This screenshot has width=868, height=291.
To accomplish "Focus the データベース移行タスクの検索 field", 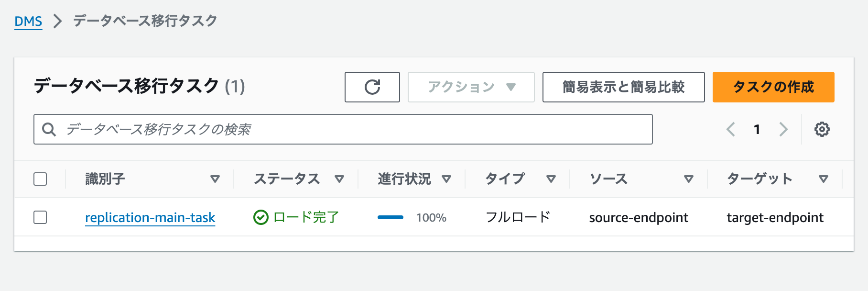I will click(x=354, y=129).
